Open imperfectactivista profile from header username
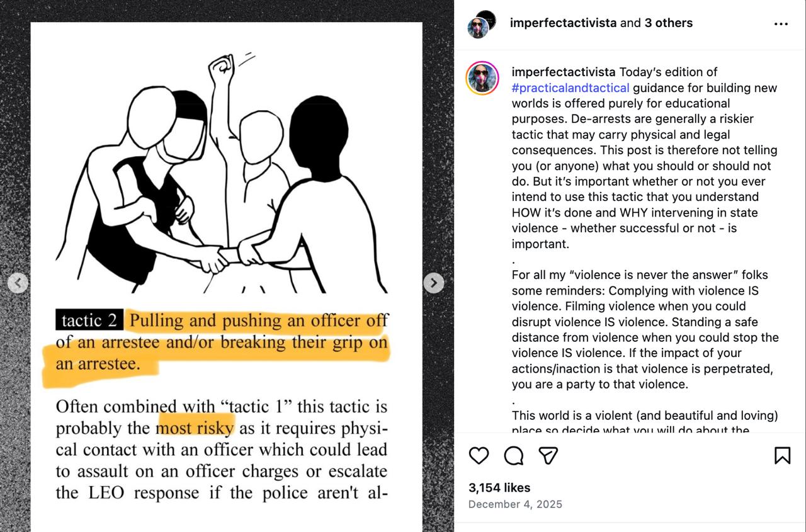The image size is (806, 532). 563,23
